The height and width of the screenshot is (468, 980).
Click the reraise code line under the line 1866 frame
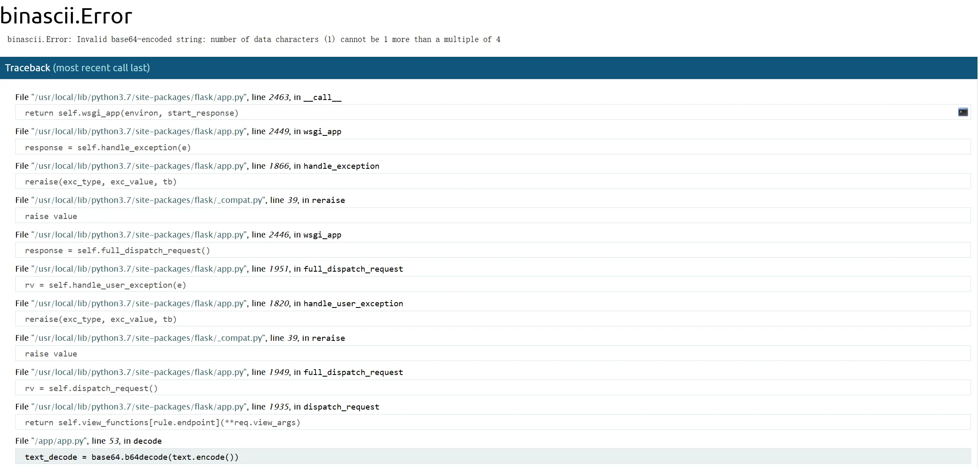coord(493,181)
